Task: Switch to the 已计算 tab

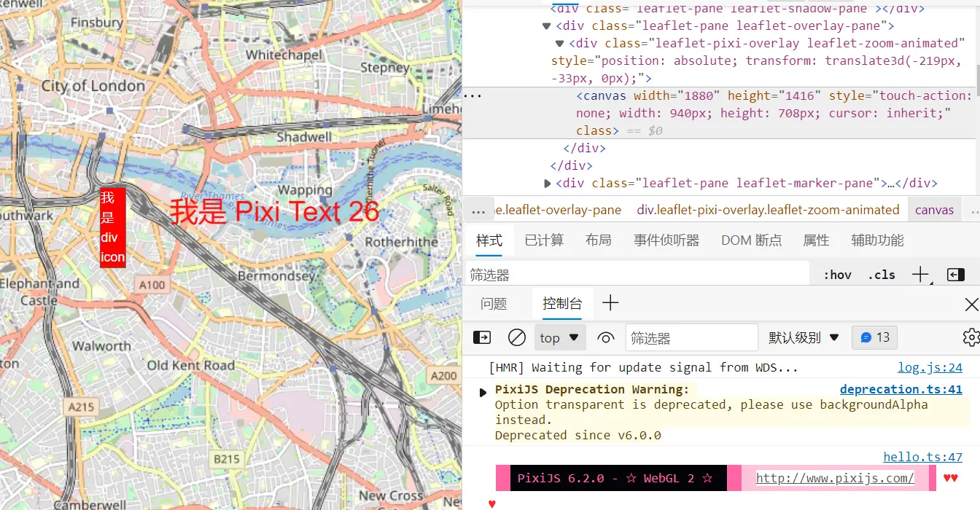Action: [544, 240]
